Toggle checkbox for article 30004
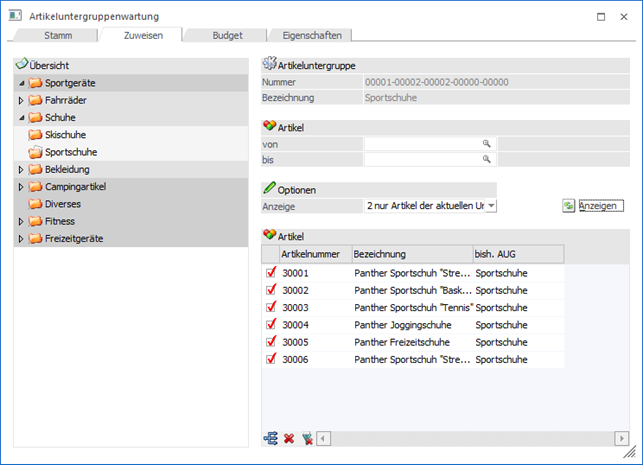This screenshot has height=465, width=643. pyautogui.click(x=270, y=324)
